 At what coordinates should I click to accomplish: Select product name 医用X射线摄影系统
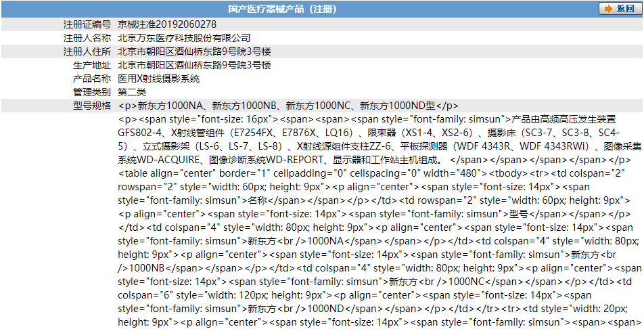(159, 79)
